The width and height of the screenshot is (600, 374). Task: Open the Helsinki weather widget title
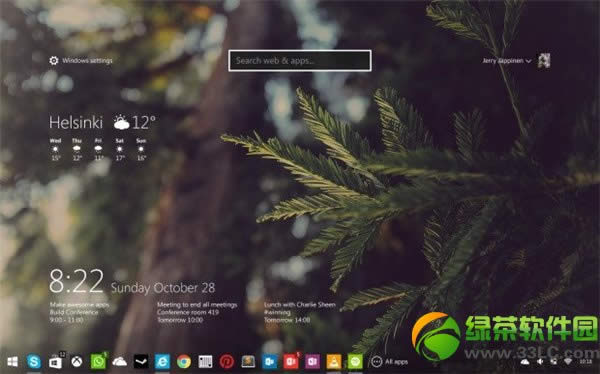(x=76, y=122)
